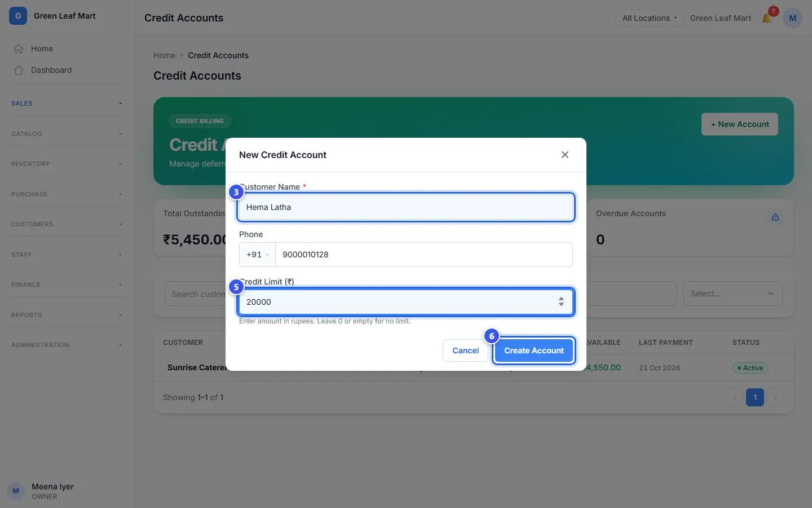This screenshot has width=812, height=508.
Task: Expand the PURCHASE sidebar section
Action: click(68, 194)
